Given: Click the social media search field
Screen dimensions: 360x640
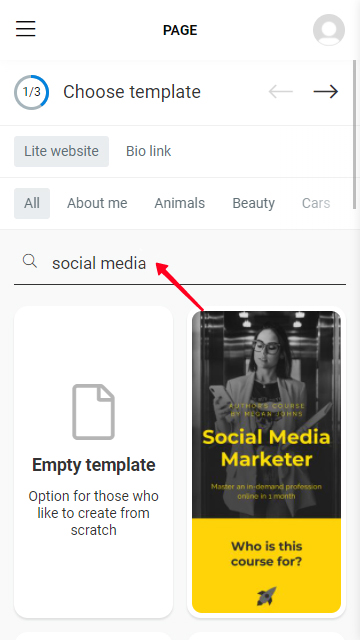Looking at the screenshot, I should [x=180, y=263].
